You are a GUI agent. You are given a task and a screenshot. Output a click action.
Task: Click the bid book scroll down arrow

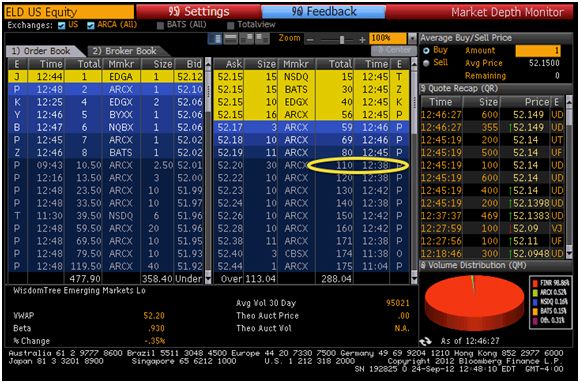coord(208,279)
